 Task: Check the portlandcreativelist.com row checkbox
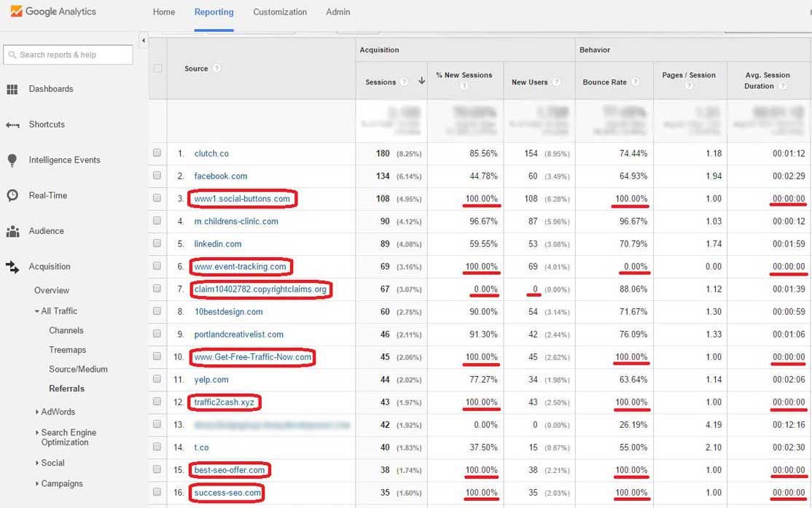pyautogui.click(x=157, y=334)
